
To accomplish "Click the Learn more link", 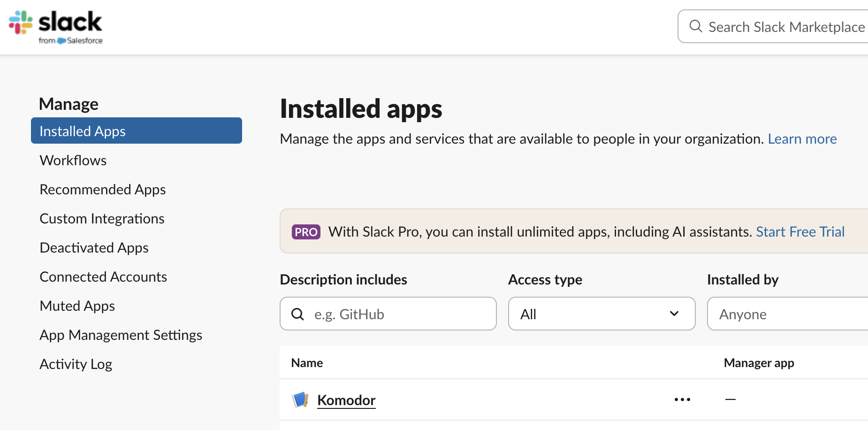I will click(x=802, y=139).
